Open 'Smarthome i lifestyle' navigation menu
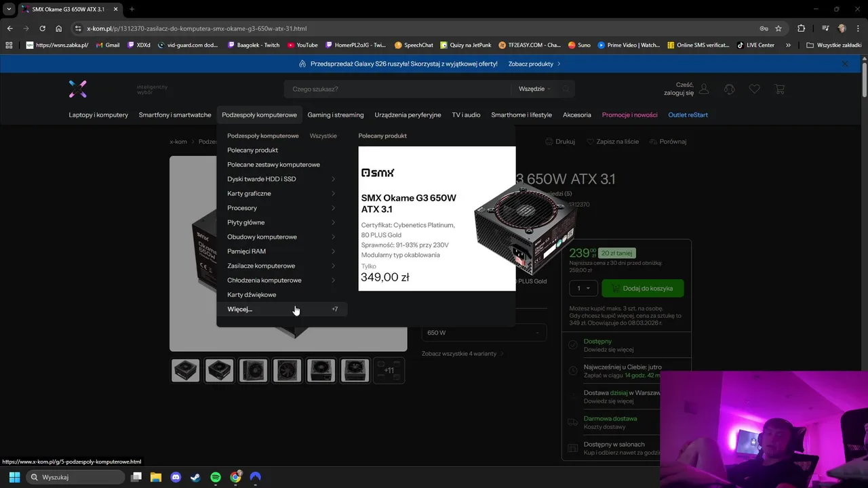The height and width of the screenshot is (488, 868). tap(521, 115)
